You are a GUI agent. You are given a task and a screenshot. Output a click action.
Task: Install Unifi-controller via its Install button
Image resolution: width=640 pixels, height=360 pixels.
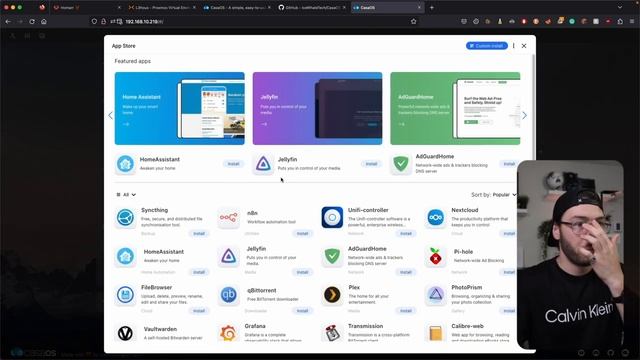(406, 233)
